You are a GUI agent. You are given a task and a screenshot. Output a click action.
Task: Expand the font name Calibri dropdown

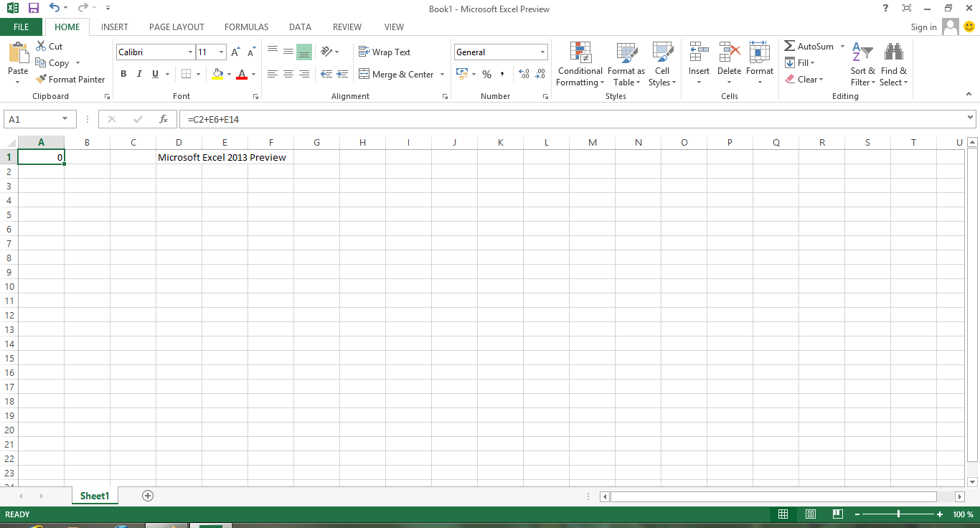click(x=190, y=52)
